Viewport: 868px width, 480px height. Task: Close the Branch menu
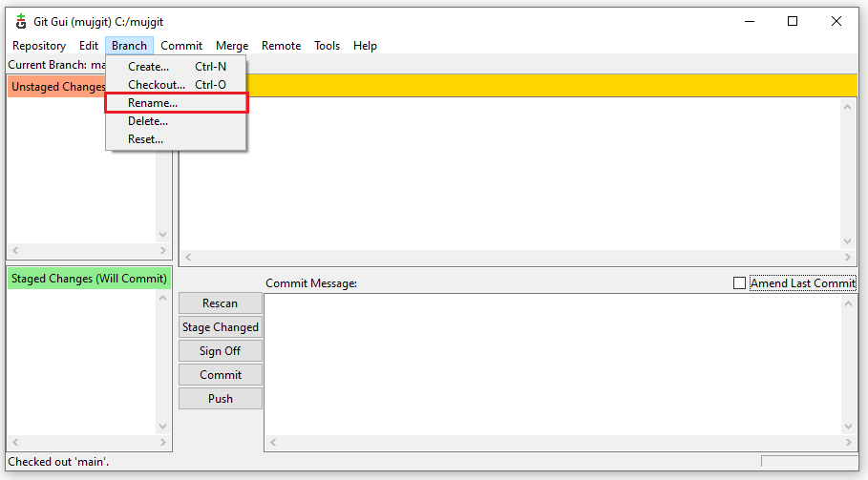[x=129, y=46]
